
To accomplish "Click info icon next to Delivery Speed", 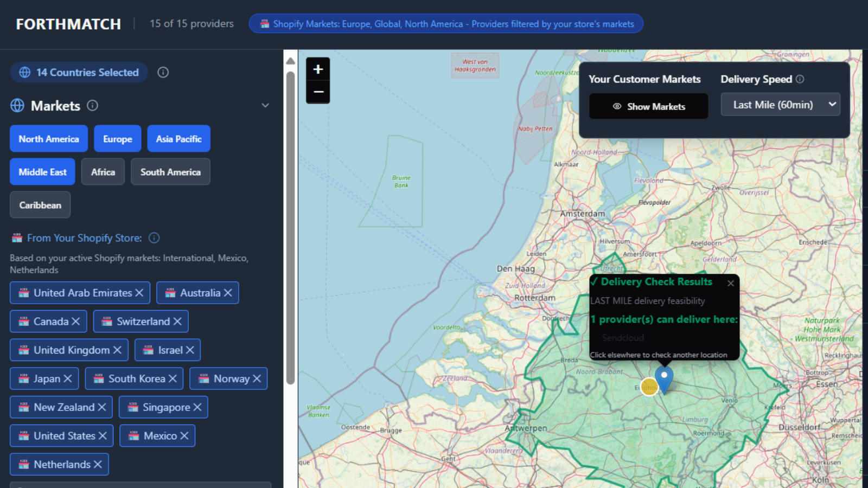I will 800,79.
